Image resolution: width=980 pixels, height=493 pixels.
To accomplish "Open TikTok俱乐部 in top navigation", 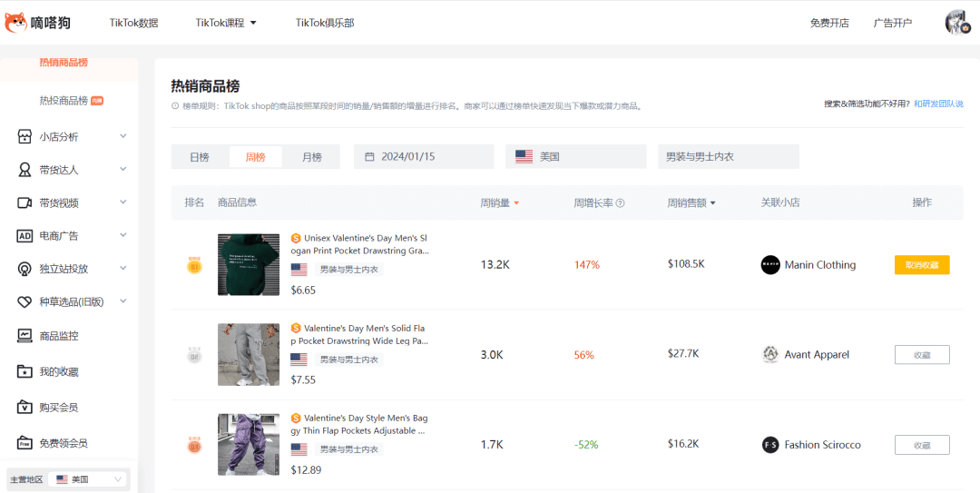I will [x=324, y=23].
